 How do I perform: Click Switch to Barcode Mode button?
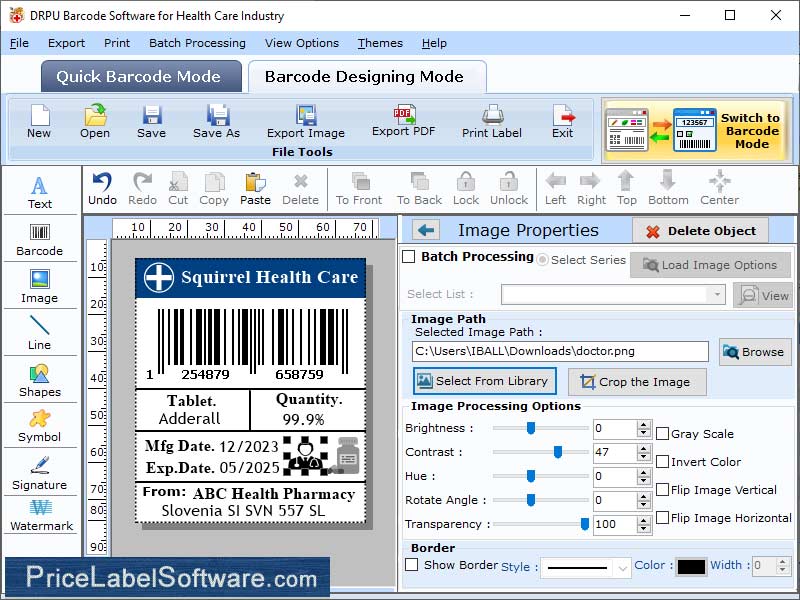697,130
